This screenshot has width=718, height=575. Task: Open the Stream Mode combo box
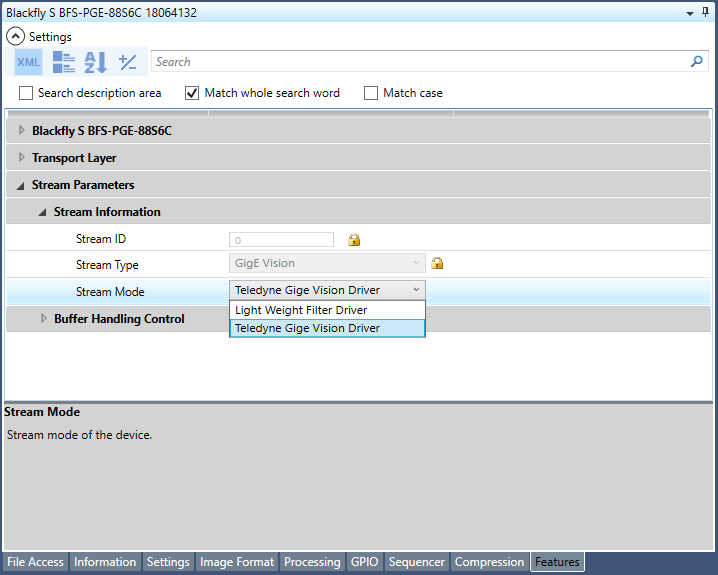click(327, 290)
